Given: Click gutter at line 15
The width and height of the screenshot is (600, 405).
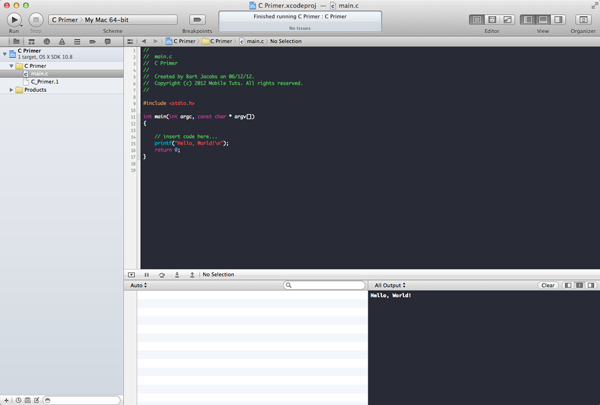Looking at the screenshot, I should 133,144.
